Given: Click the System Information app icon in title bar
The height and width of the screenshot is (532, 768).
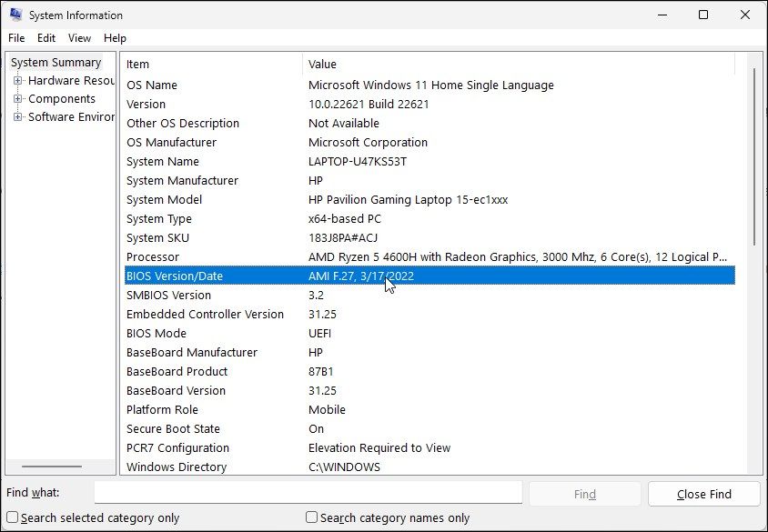Looking at the screenshot, I should [x=15, y=15].
